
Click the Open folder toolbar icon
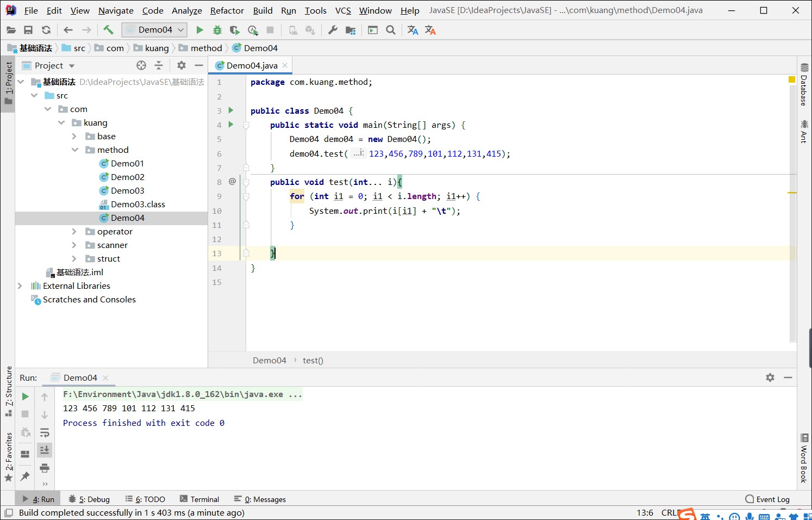[11, 30]
